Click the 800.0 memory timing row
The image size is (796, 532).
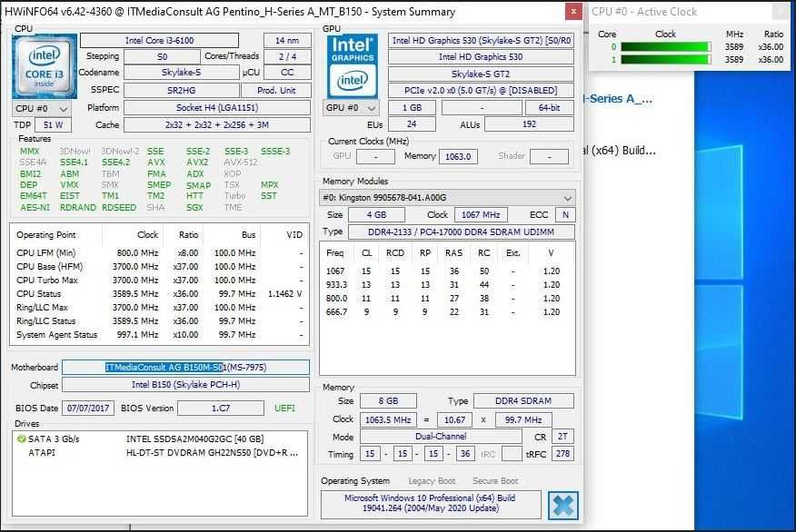(447, 299)
